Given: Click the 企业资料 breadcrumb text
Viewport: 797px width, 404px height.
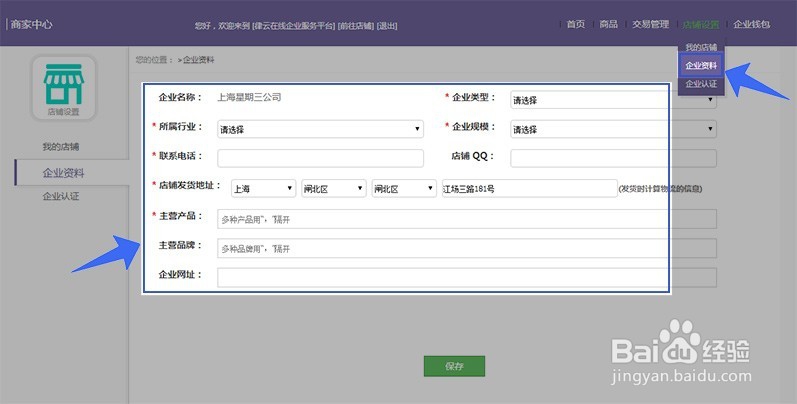Looking at the screenshot, I should tap(199, 60).
